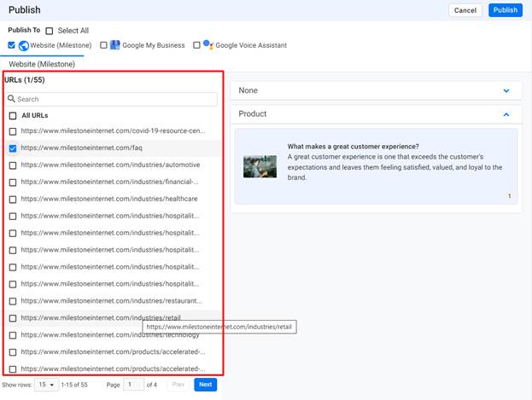Click the disabled Prev button
Viewport: 532px width, 400px height.
coord(178,385)
